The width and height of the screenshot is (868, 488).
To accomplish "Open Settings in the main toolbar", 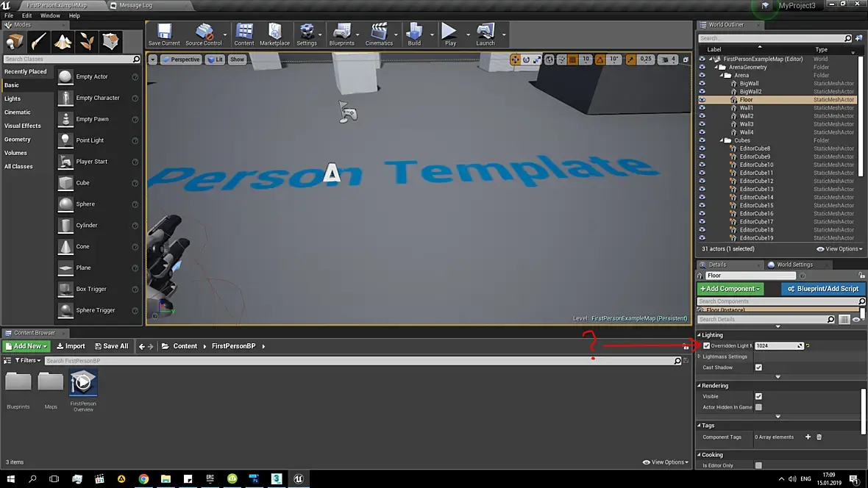I will 307,35.
